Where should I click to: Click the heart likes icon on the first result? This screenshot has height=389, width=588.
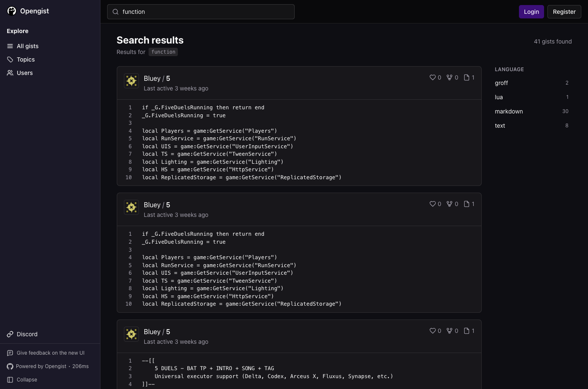[x=433, y=77]
